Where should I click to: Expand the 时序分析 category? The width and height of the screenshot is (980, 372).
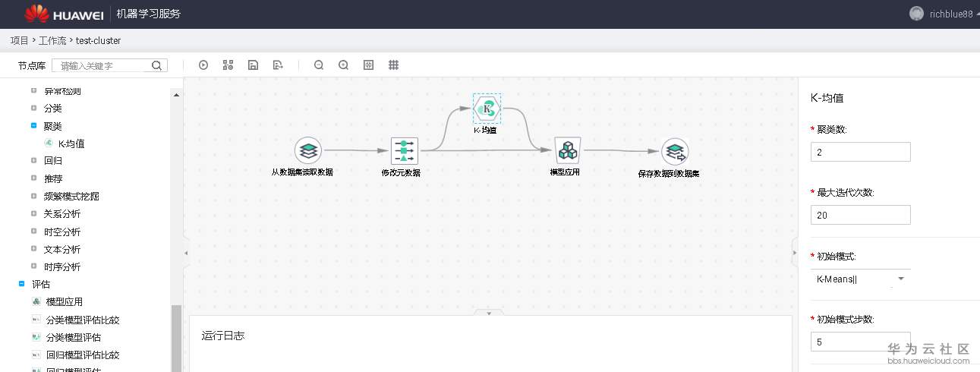33,266
